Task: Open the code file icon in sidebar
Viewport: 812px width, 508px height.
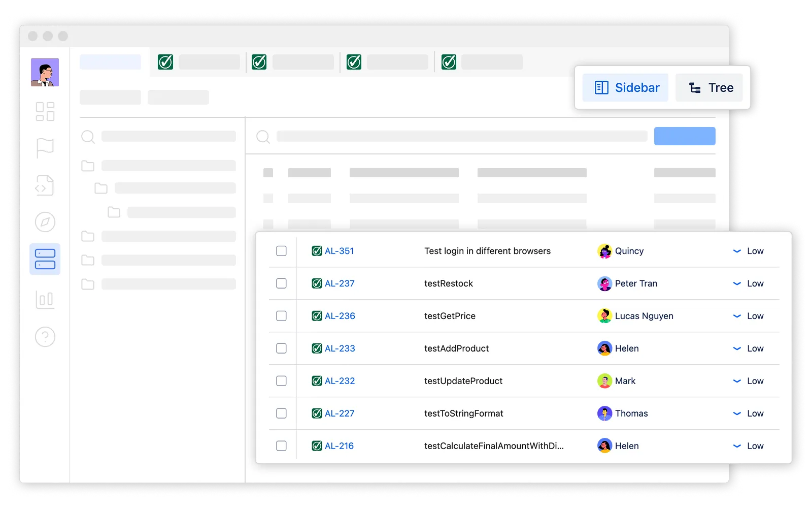Action: (45, 185)
